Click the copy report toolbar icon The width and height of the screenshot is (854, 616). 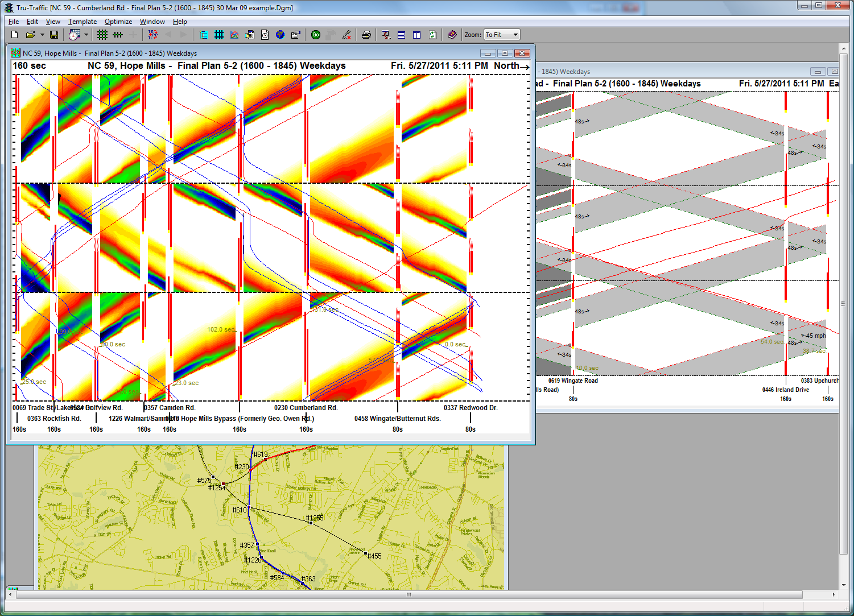pyautogui.click(x=250, y=35)
